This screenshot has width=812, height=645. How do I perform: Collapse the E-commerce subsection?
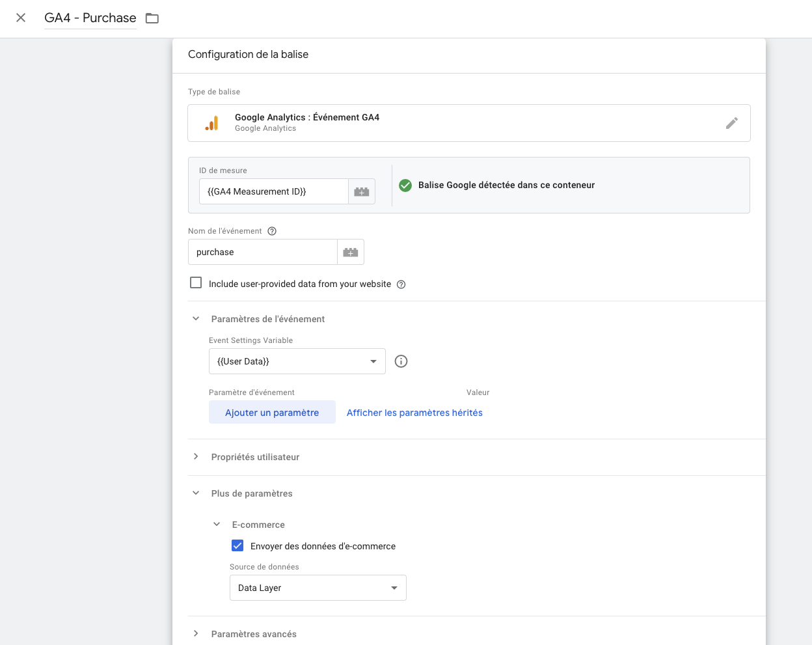click(217, 525)
